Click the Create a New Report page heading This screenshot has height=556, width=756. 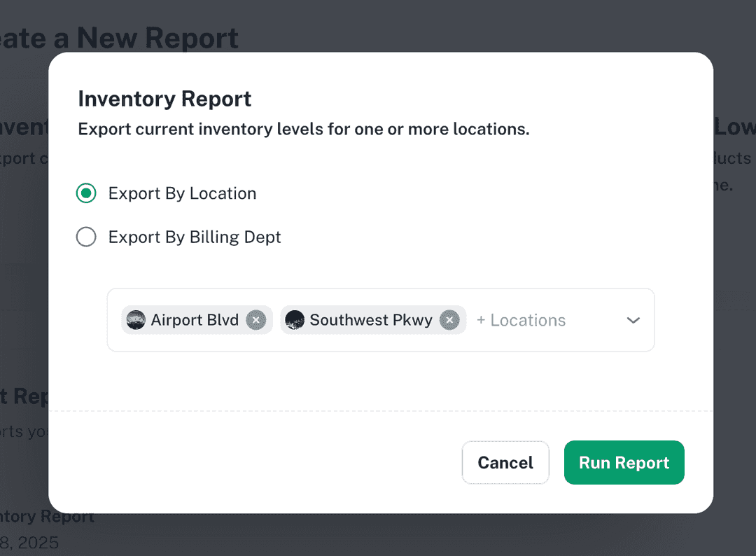119,39
